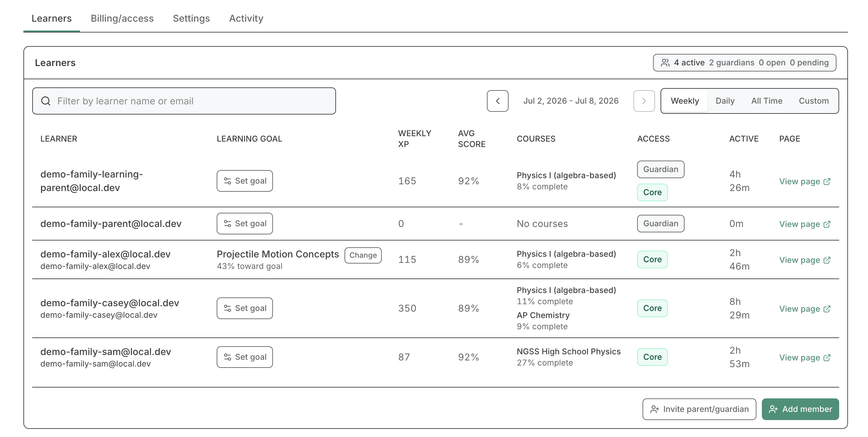Click external-link icon in demo-family-parent row
Screen dimensions: 868x437
pyautogui.click(x=827, y=224)
